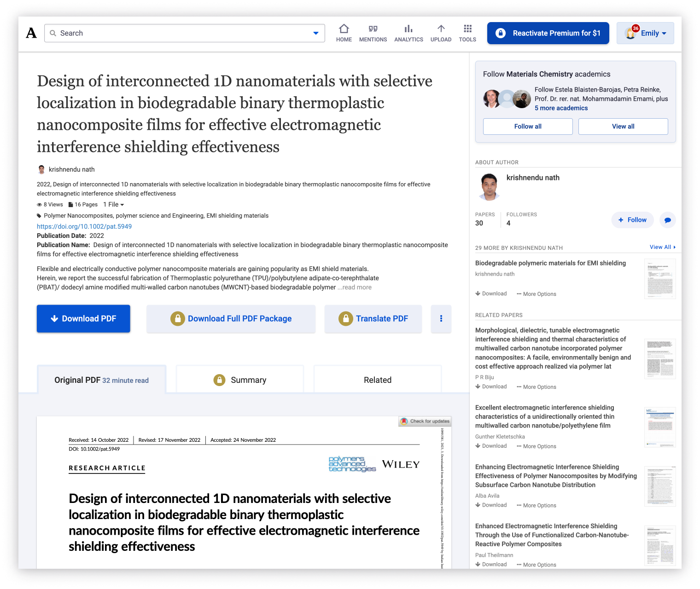Click Emily's avatar with notification badge
The image size is (700, 589).
tap(631, 33)
